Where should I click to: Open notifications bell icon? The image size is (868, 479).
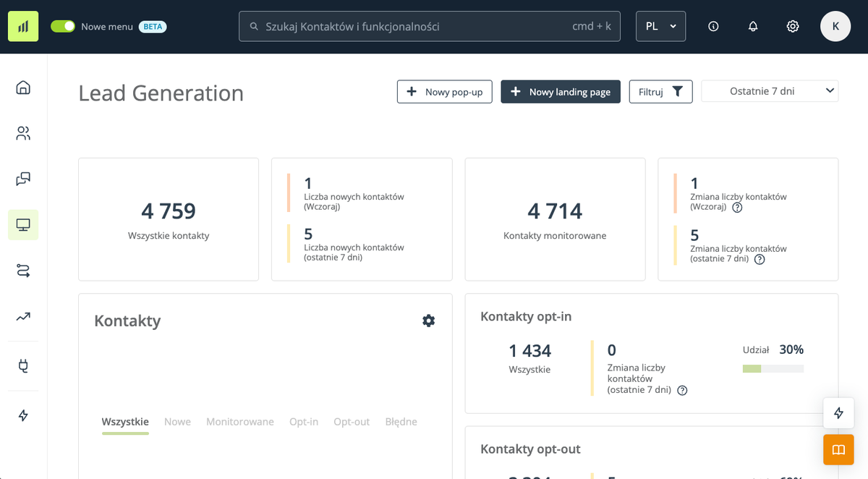point(753,26)
